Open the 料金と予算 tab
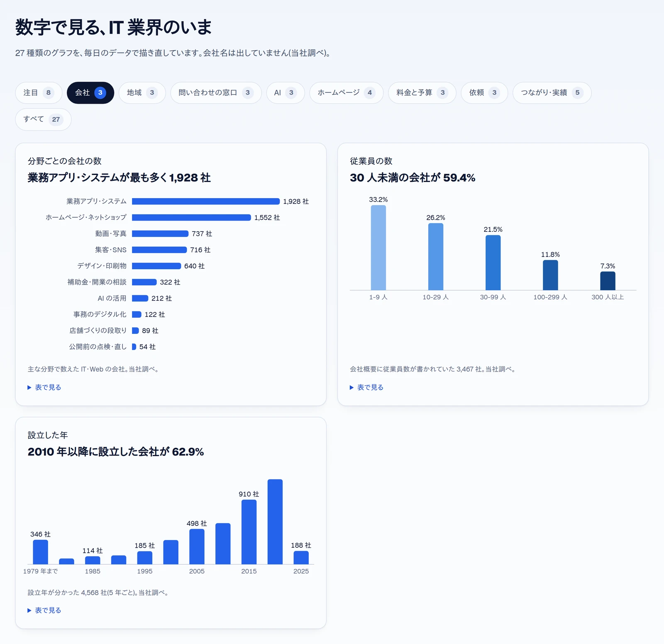Viewport: 664px width, 644px height. click(x=422, y=93)
